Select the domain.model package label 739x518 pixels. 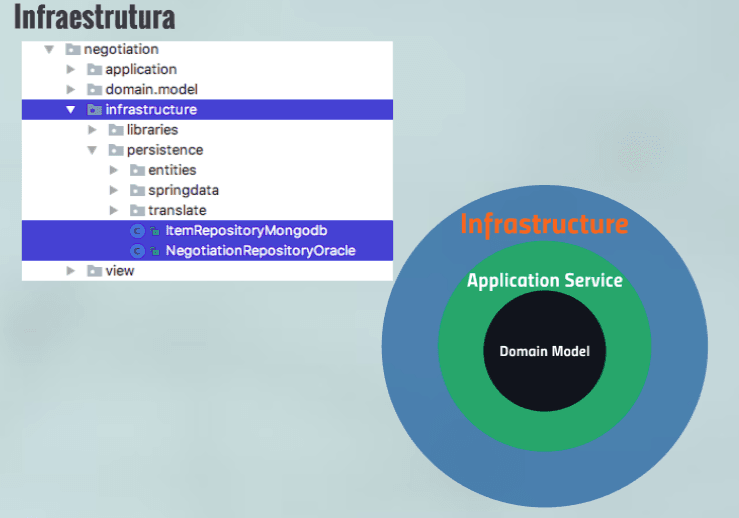(x=151, y=90)
